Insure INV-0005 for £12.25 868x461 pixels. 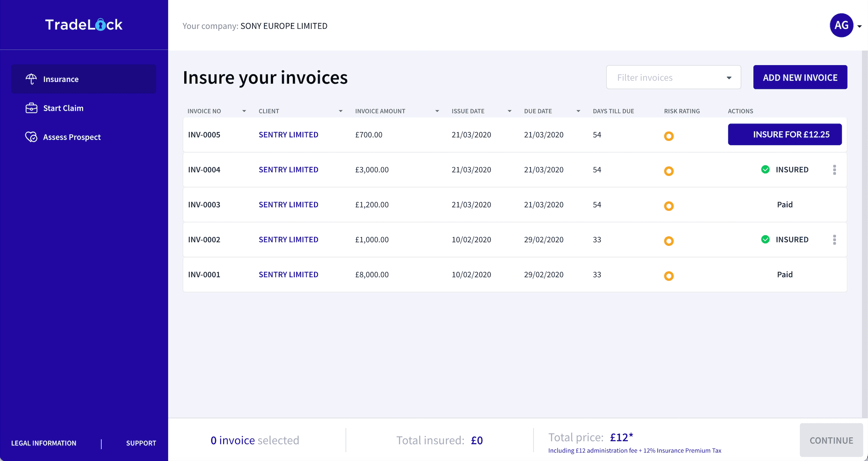pos(784,134)
